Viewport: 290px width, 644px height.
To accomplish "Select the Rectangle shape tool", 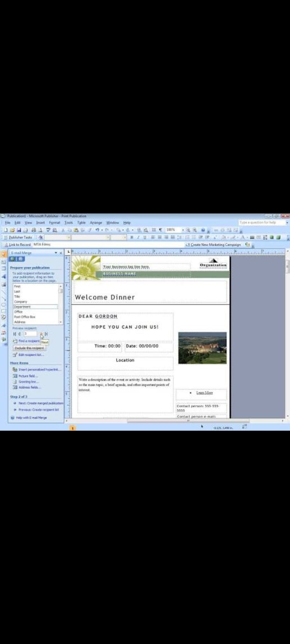I will click(4, 311).
